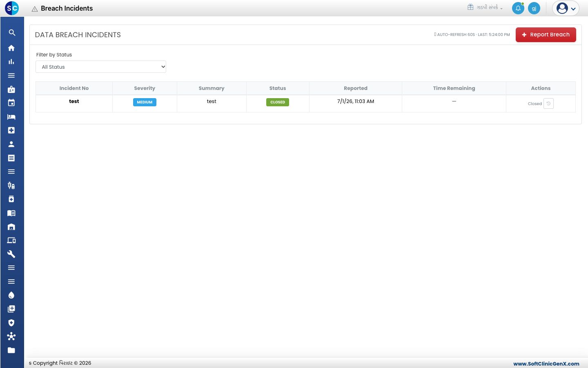Open the calendar appointments icon
The width and height of the screenshot is (588, 368).
[11, 103]
